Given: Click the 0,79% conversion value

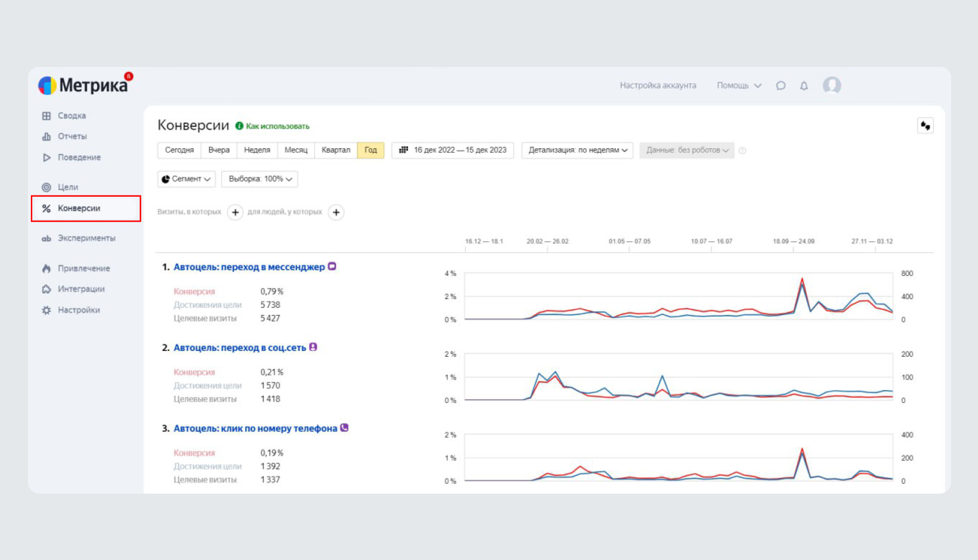Looking at the screenshot, I should click(272, 292).
